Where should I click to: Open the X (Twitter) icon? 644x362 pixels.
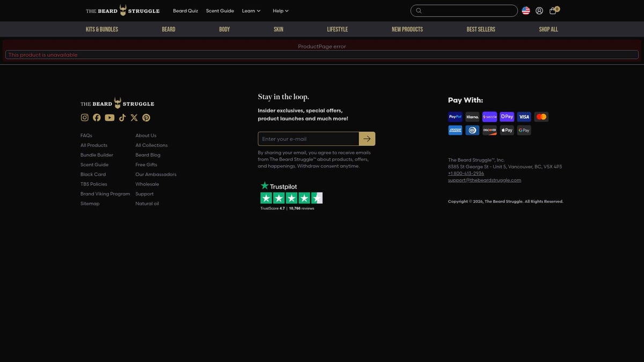134,117
